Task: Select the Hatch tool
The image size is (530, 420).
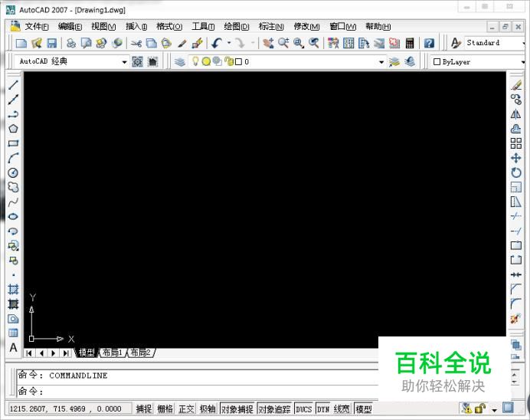Action: [x=13, y=290]
